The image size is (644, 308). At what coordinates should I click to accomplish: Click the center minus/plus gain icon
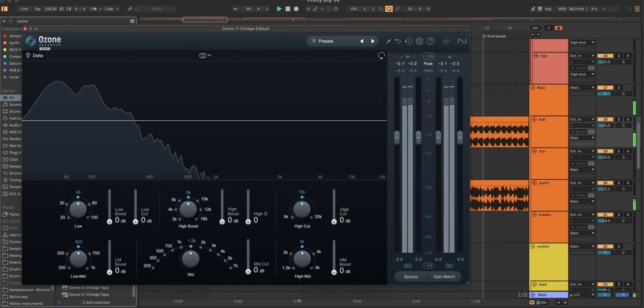(428, 266)
